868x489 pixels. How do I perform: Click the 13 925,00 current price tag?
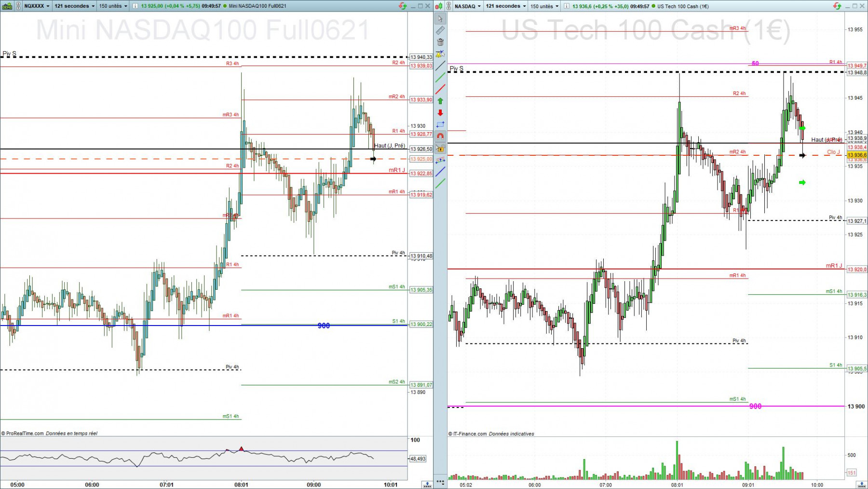coord(421,159)
